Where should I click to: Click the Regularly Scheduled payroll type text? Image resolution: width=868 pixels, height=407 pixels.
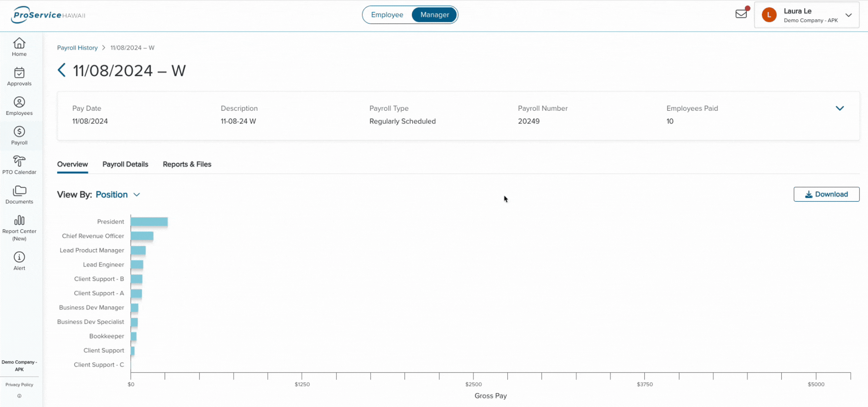click(x=402, y=121)
